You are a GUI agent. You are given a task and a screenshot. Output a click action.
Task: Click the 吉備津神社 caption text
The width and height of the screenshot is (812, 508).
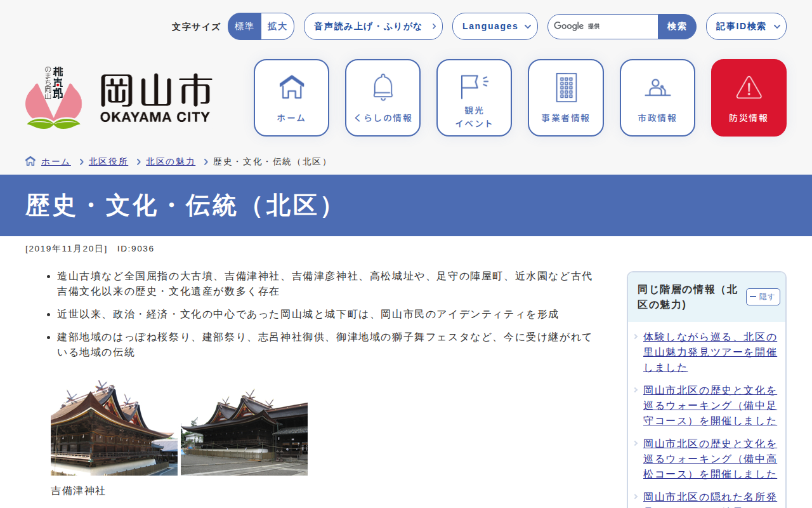78,491
